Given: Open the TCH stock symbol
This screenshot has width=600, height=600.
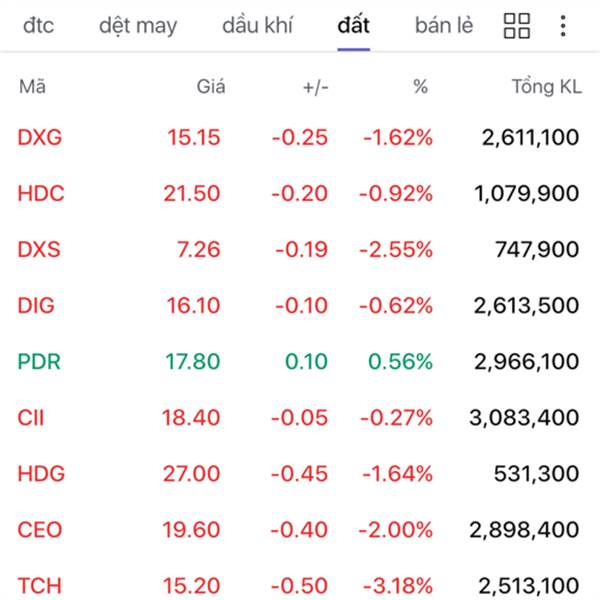Looking at the screenshot, I should [39, 585].
